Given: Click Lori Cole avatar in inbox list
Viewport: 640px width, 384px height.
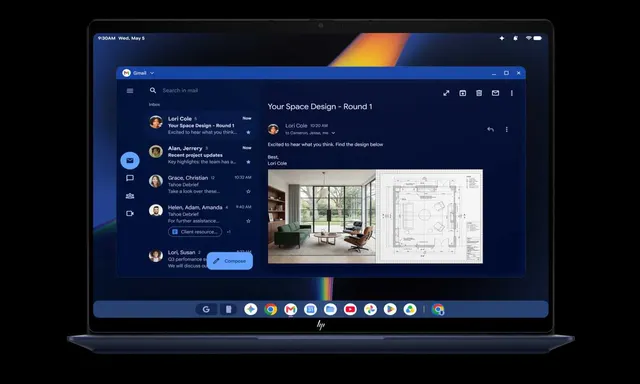Looking at the screenshot, I should pos(156,122).
